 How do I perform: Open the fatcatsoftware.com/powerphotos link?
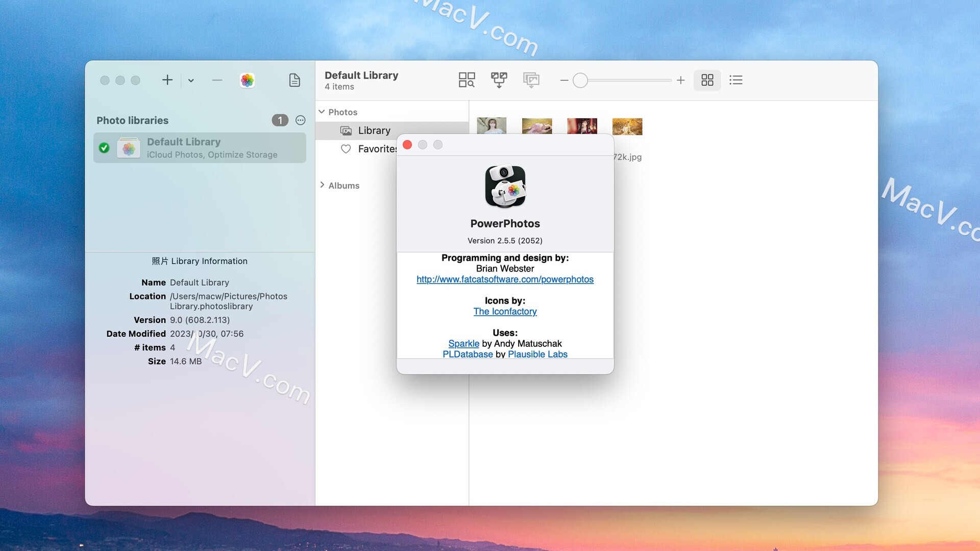[505, 280]
